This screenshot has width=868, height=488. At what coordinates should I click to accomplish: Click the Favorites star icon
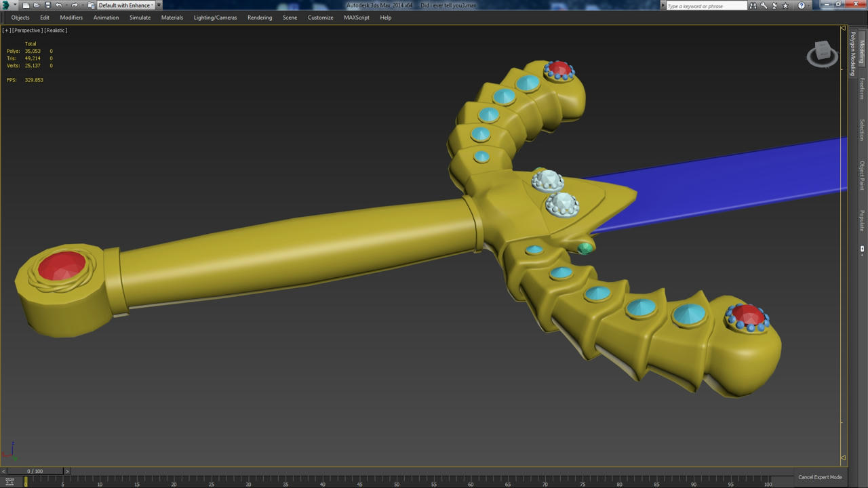[785, 5]
